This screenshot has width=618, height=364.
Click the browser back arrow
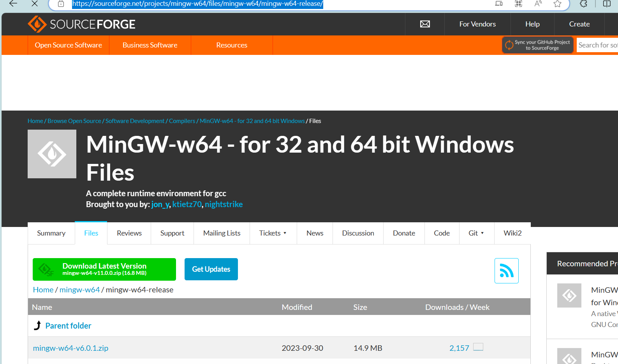point(13,4)
